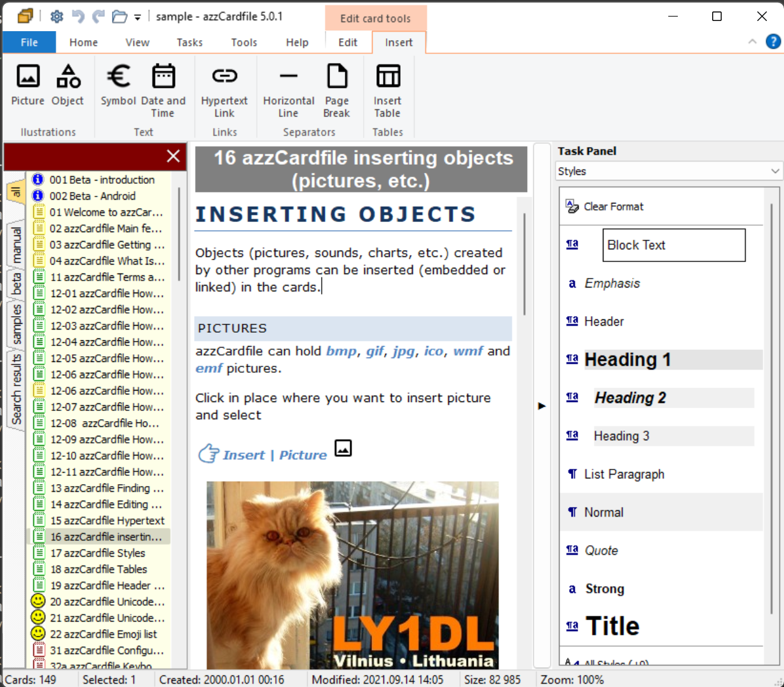Select the 'samples' vertical side tab

click(x=16, y=324)
